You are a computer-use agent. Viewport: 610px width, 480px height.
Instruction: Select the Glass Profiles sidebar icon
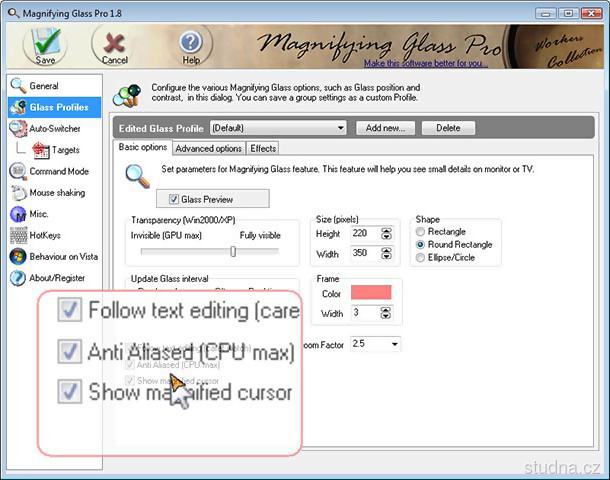[18, 107]
